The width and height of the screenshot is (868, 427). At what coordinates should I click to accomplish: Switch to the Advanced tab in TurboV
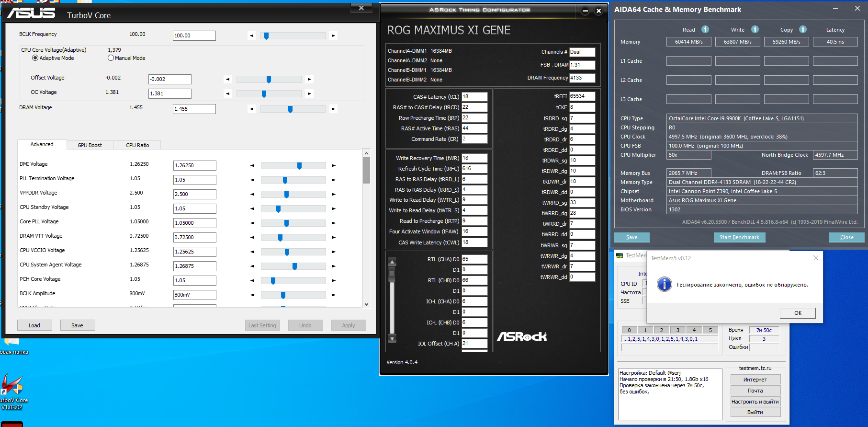42,144
